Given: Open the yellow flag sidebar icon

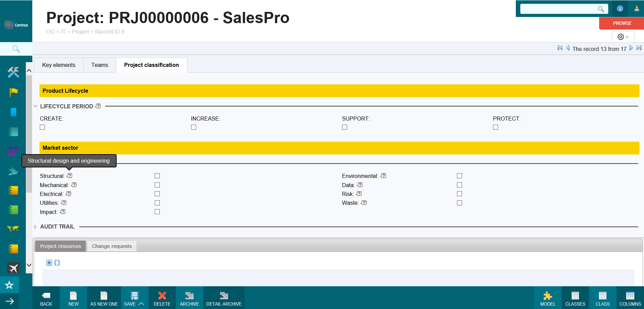Looking at the screenshot, I should click(x=13, y=92).
